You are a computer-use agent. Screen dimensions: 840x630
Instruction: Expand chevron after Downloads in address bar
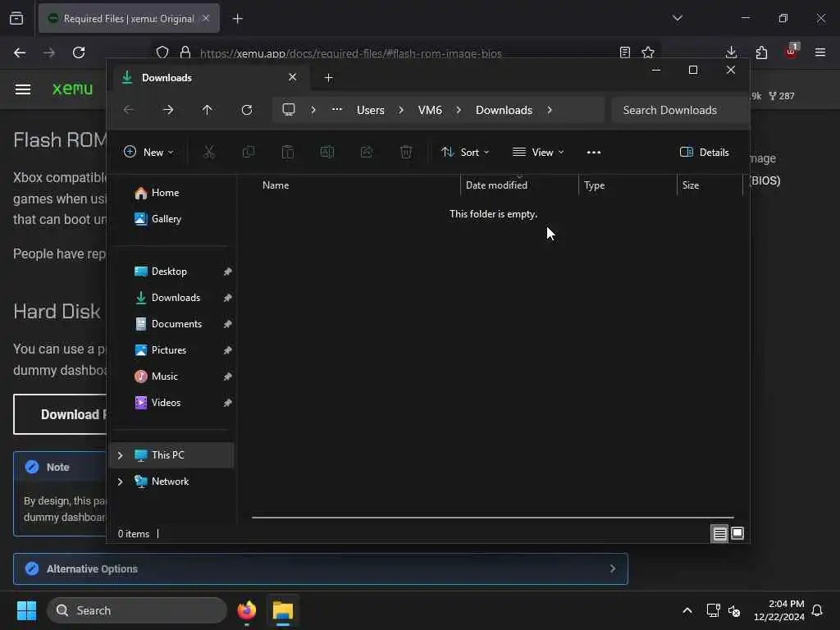click(x=550, y=110)
